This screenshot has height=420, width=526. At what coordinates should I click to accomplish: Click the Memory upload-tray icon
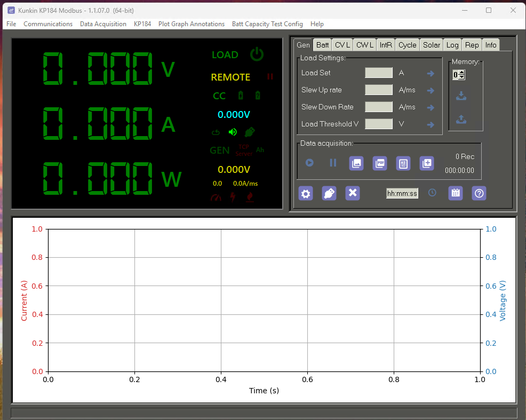461,119
